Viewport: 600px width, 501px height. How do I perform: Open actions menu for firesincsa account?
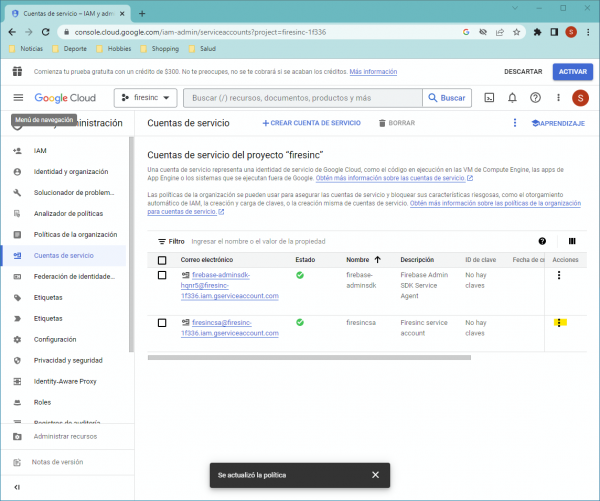(x=558, y=322)
